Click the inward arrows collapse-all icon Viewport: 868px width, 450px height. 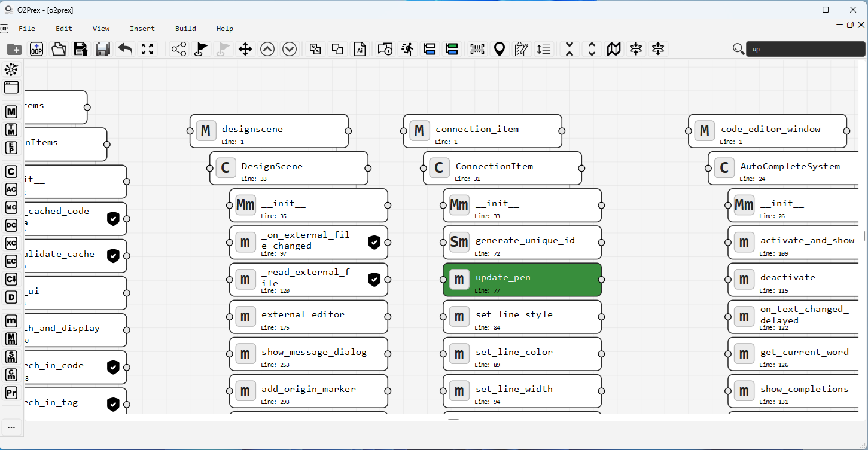pyautogui.click(x=636, y=49)
